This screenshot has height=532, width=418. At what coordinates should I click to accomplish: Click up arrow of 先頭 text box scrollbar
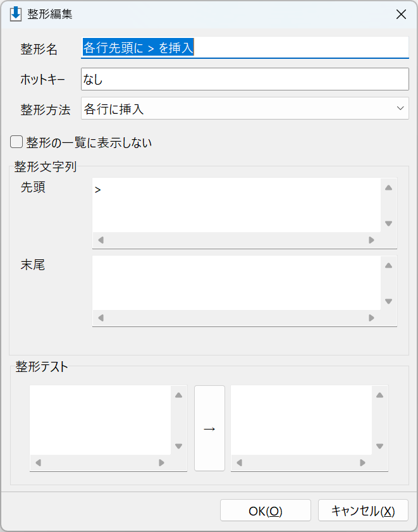388,188
